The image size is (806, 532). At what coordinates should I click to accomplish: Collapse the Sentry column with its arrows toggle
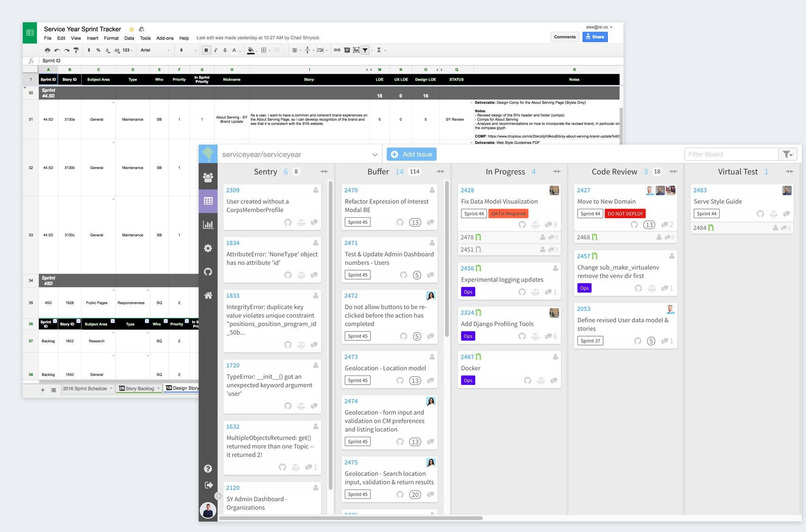[324, 172]
